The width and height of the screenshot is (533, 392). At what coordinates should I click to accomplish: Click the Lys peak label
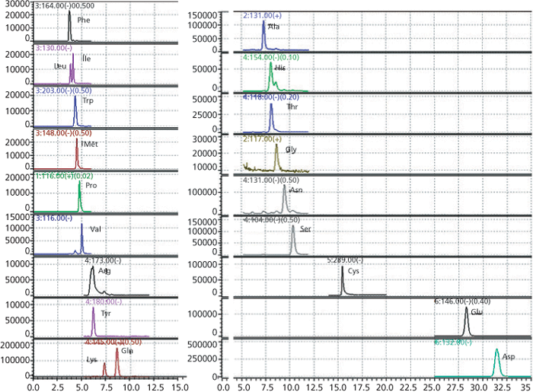92,359
